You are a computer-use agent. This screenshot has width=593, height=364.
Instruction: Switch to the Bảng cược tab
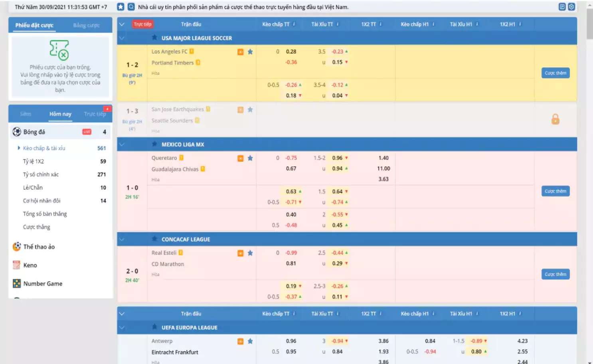[86, 25]
